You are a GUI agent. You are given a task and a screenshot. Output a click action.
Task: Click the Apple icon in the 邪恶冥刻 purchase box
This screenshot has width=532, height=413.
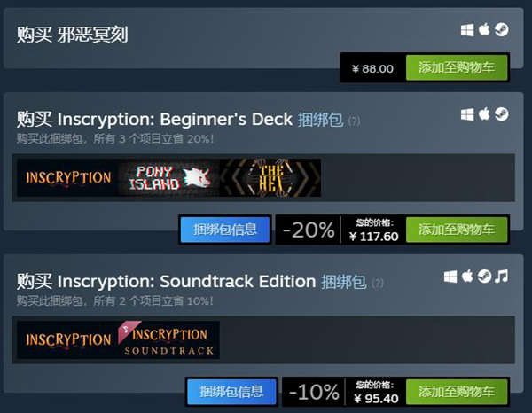[x=484, y=30]
